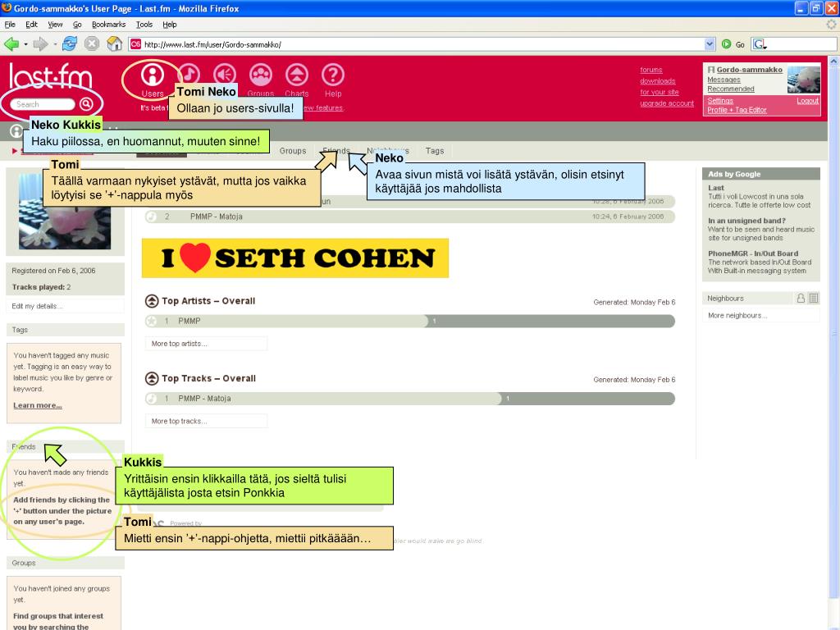The width and height of the screenshot is (840, 630).
Task: Open the Help question mark icon
Action: (333, 75)
